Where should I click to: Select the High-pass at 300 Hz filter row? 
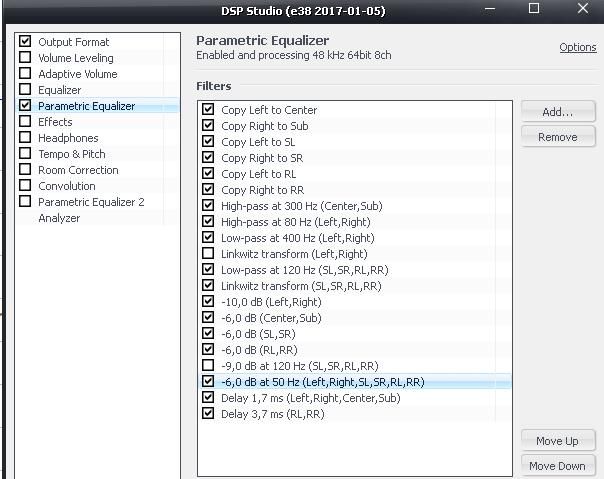pyautogui.click(x=301, y=206)
